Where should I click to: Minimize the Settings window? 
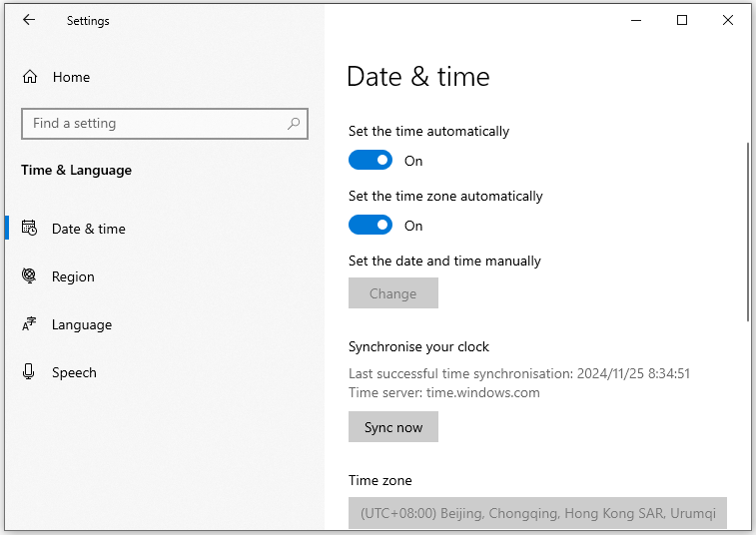click(636, 20)
